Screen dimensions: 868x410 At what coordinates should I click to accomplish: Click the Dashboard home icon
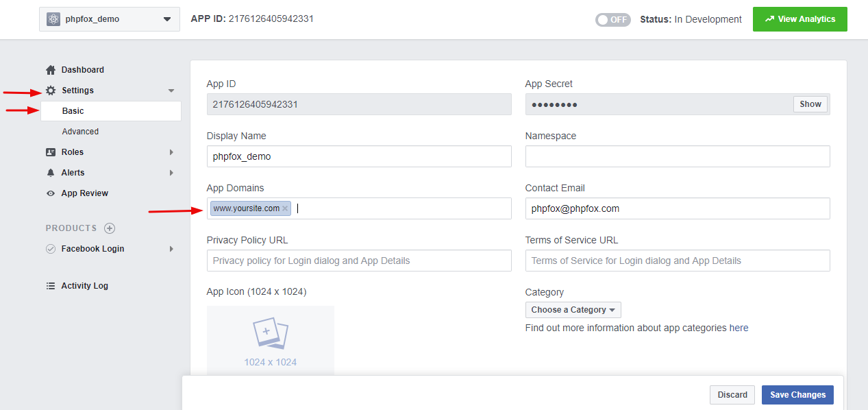click(51, 70)
